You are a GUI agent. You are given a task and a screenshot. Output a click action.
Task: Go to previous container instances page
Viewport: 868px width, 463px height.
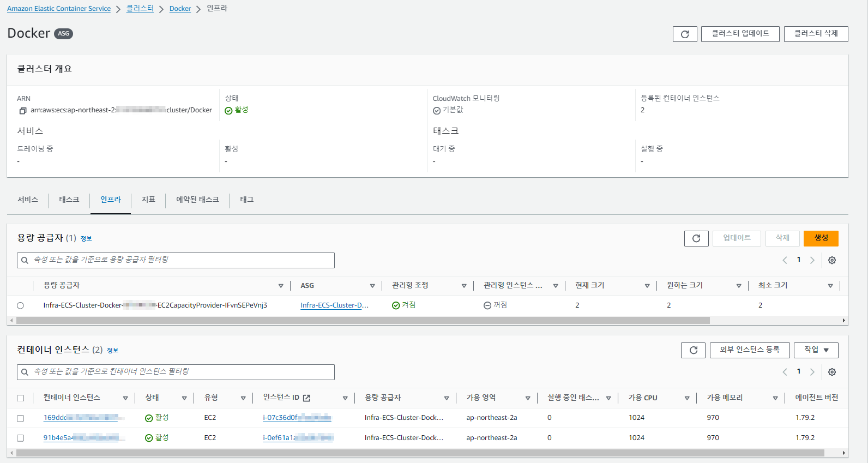785,372
